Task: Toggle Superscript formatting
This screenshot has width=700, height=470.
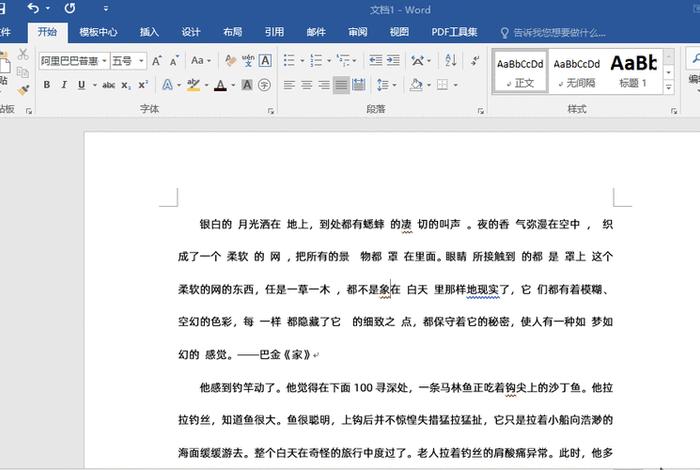Action: coord(143,85)
